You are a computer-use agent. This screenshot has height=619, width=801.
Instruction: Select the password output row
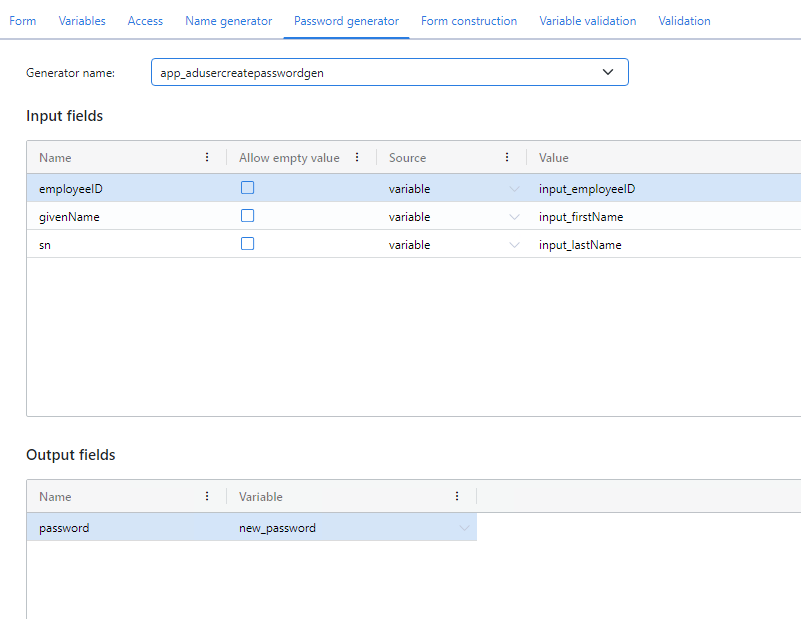click(64, 528)
